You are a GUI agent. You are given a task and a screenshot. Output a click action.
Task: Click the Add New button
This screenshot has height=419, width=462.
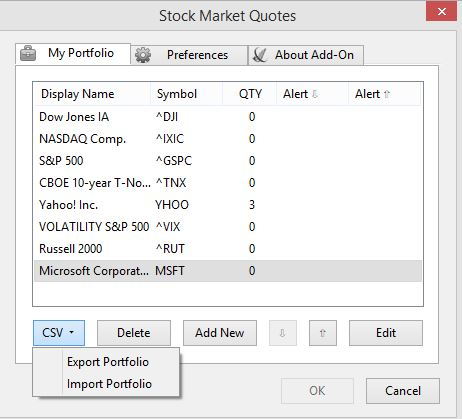(220, 333)
